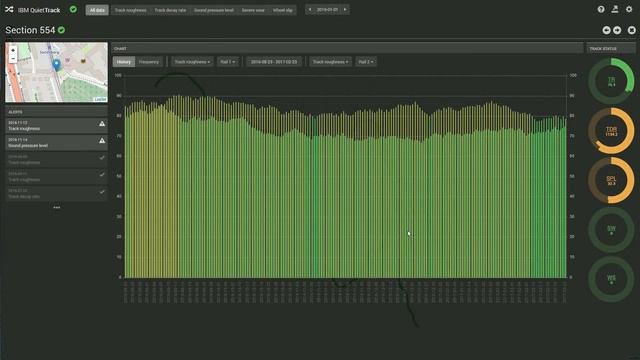Expand more alerts with the ellipsis
The image size is (640, 360).
[56, 207]
